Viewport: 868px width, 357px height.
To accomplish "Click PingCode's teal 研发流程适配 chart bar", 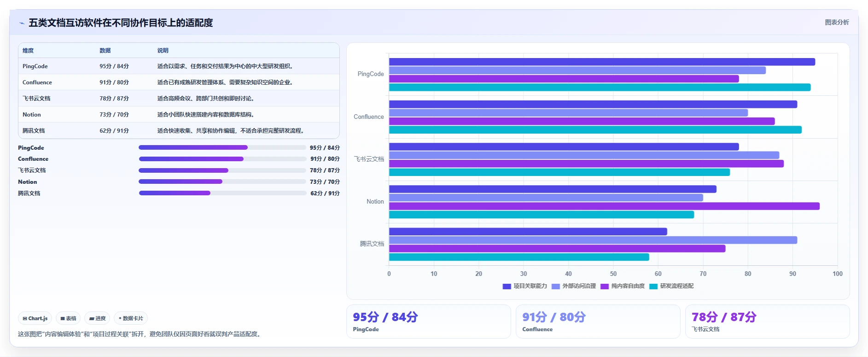I will click(600, 88).
